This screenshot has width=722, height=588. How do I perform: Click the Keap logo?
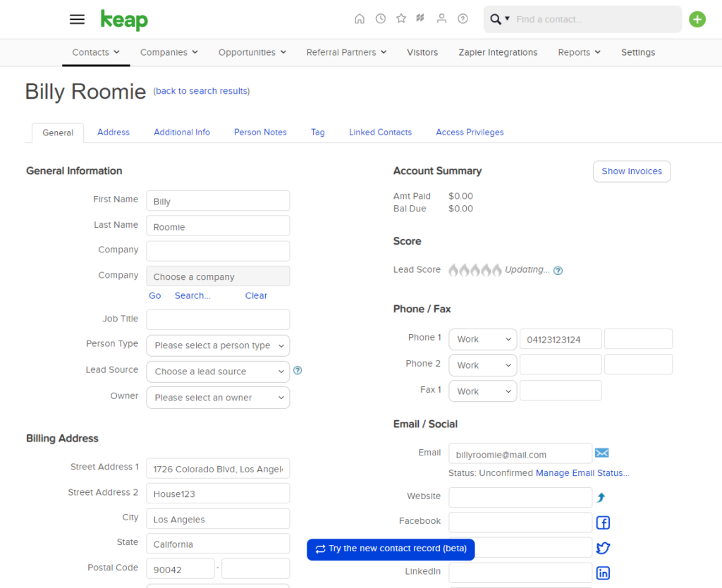click(x=124, y=20)
